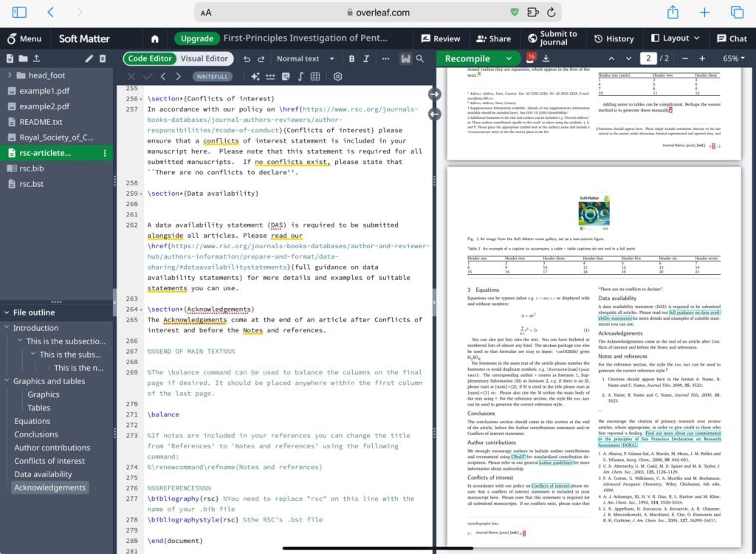Open the search tool in editor toolbar
The image size is (756, 554).
(420, 58)
